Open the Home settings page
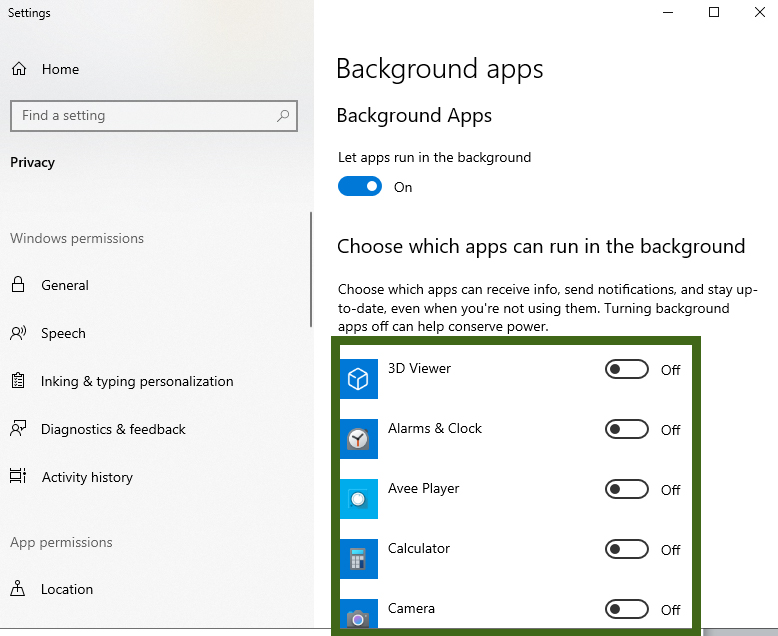The width and height of the screenshot is (778, 636). 61,69
